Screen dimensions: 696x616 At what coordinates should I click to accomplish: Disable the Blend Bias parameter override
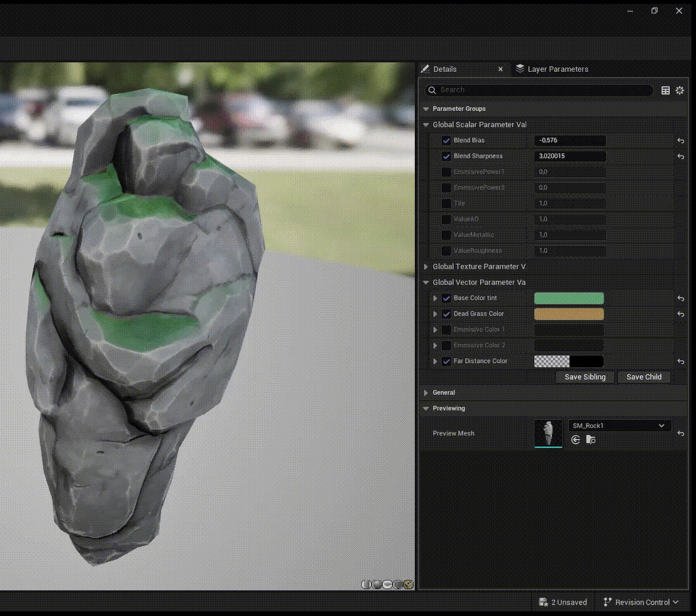446,141
